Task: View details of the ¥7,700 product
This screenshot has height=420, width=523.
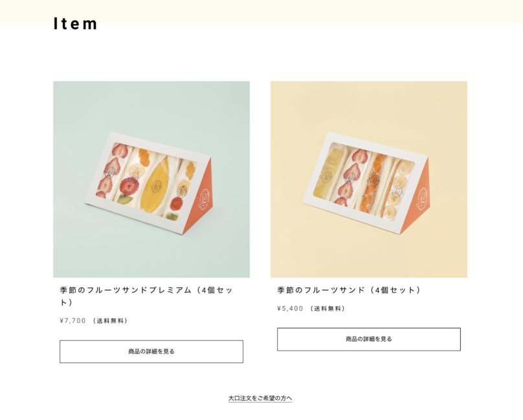Action: [x=151, y=351]
